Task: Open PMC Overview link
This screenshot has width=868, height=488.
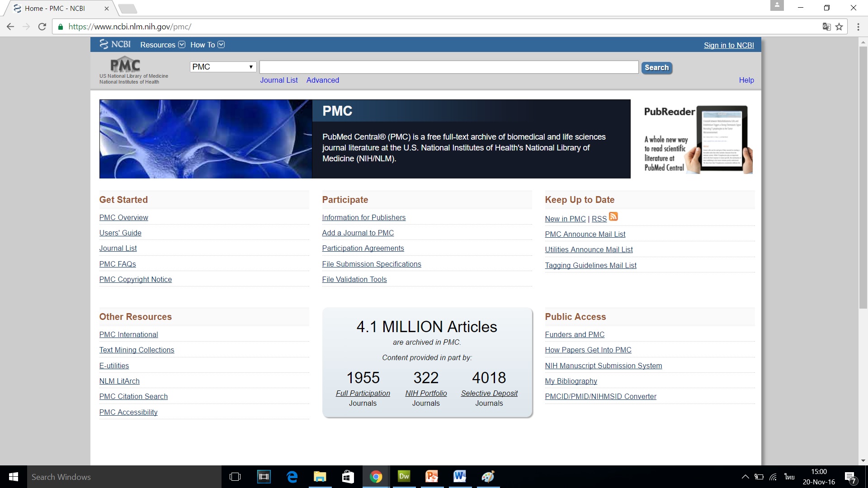Action: (124, 217)
